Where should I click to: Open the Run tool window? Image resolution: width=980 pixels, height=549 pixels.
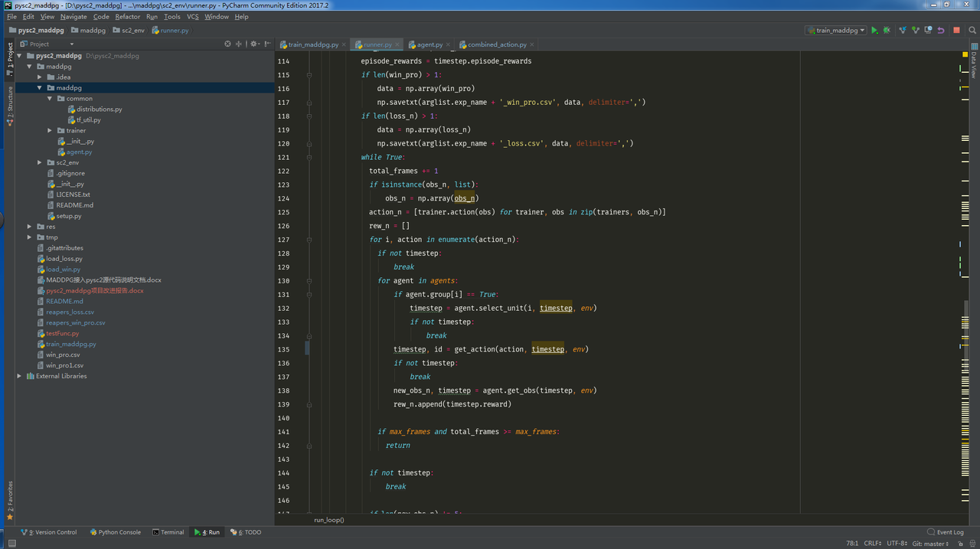pos(207,532)
